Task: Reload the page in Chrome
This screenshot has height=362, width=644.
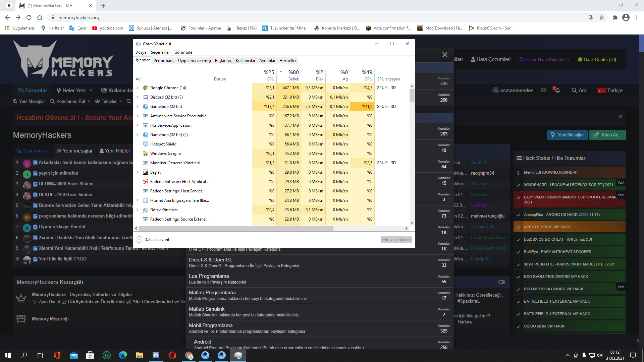Action: coord(29,17)
